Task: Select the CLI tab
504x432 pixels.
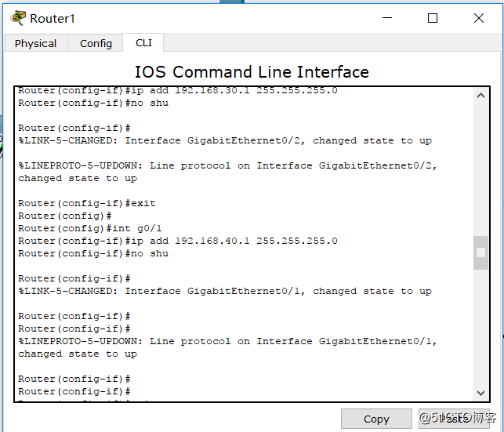Action: 143,42
